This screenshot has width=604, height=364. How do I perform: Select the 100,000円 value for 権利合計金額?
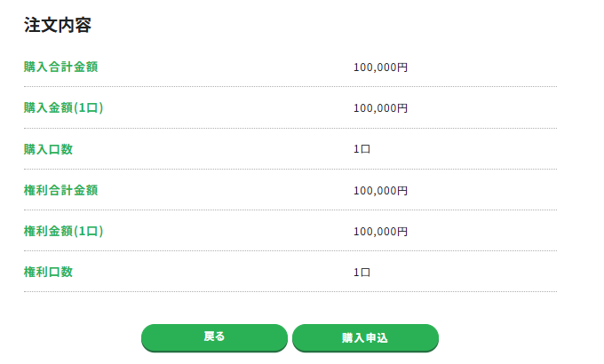pos(380,191)
